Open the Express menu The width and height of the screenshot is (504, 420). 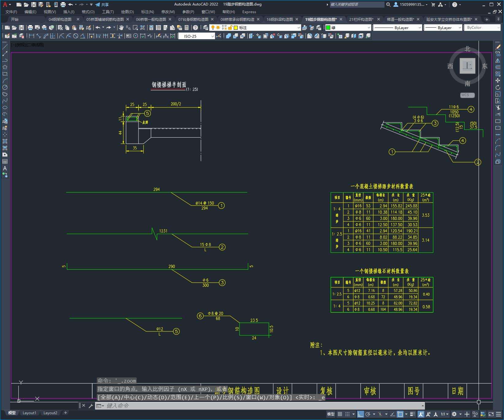point(249,12)
